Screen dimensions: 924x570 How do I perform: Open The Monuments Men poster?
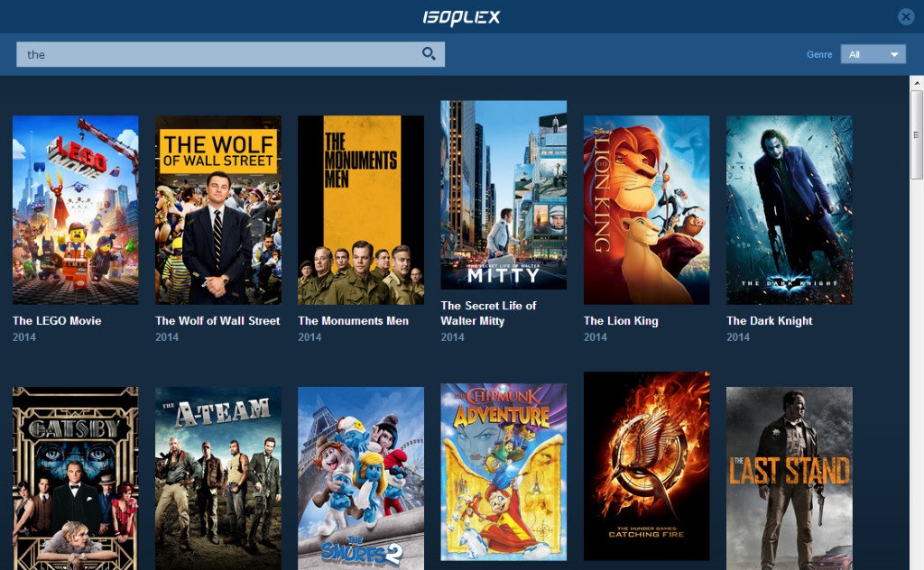tap(361, 209)
